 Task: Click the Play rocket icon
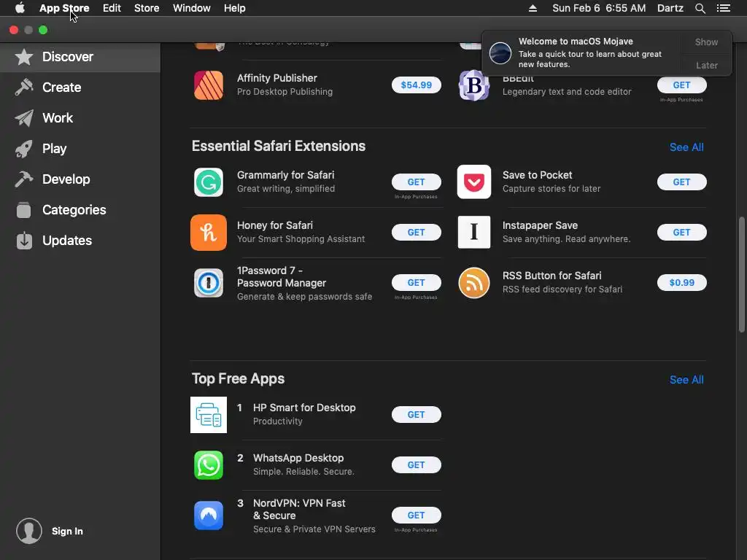point(24,149)
